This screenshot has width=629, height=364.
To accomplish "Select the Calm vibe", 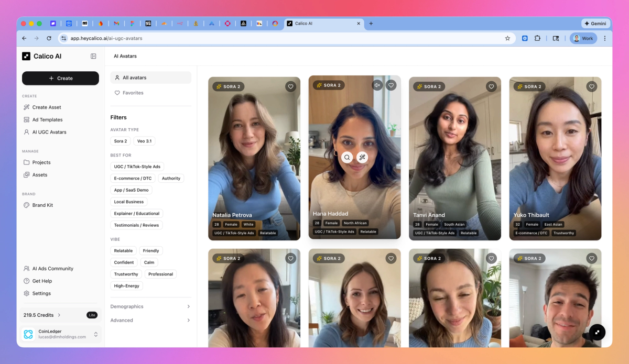I will 149,262.
